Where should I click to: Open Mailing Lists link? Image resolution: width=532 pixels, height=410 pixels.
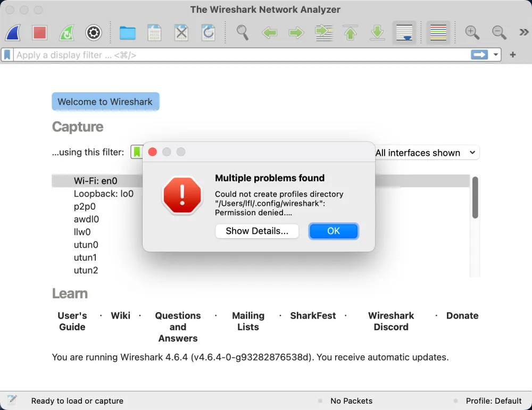(248, 321)
